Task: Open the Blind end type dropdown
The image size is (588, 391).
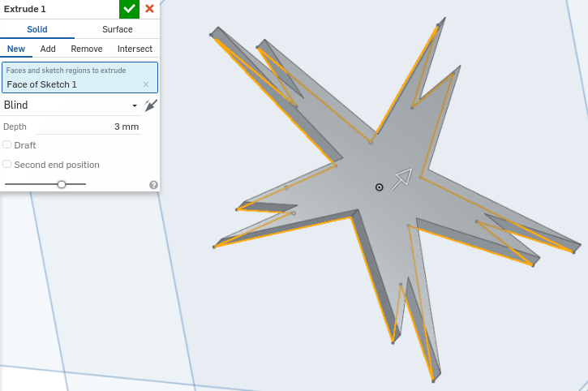Action: 71,105
